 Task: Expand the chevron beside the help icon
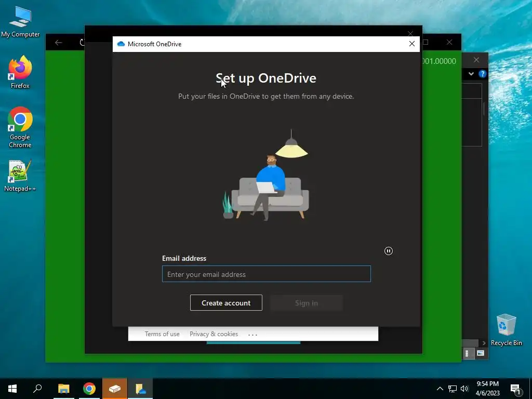pos(471,74)
